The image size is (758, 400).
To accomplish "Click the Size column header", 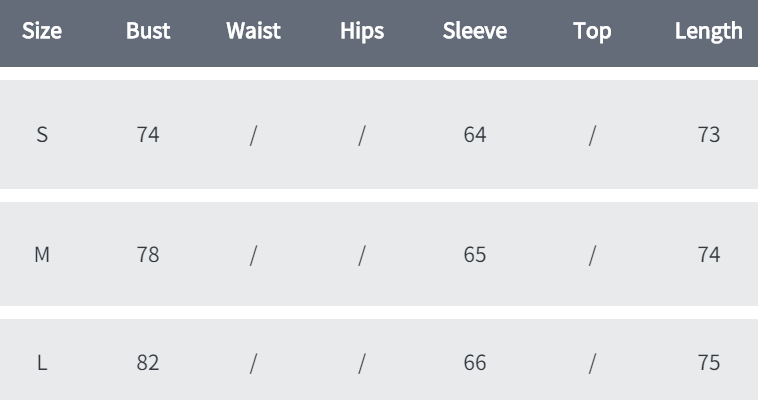I will coord(42,31).
